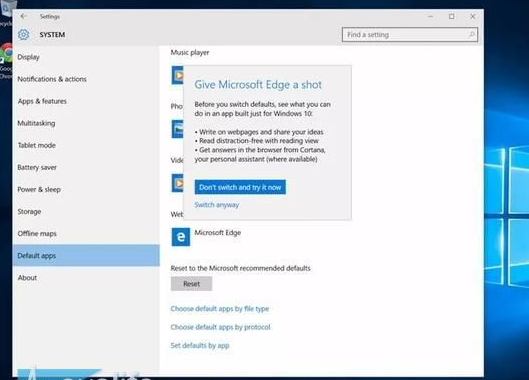Viewport: 529px width, 380px height.
Task: Click Reset to the Microsoft recommended defaults text
Action: pyautogui.click(x=240, y=268)
